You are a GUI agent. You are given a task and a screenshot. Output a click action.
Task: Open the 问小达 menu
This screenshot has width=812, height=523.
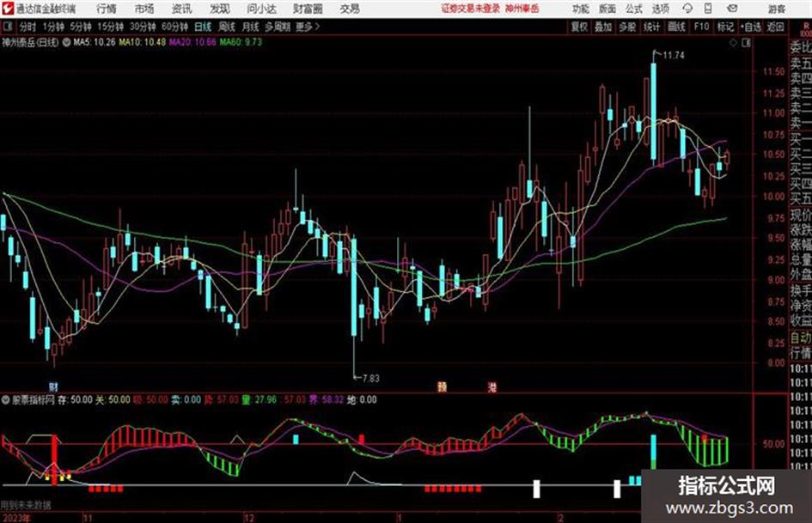coord(261,9)
